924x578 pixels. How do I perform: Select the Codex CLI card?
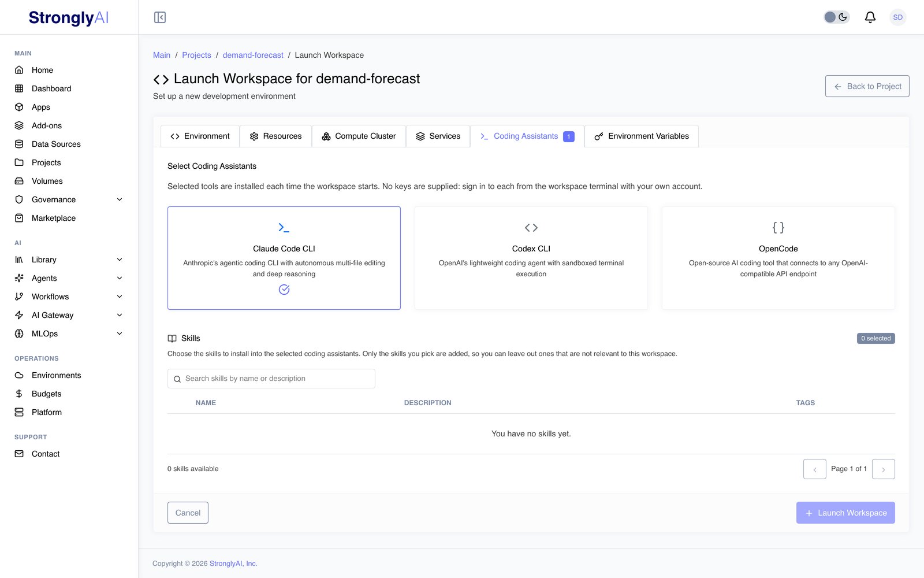point(531,258)
